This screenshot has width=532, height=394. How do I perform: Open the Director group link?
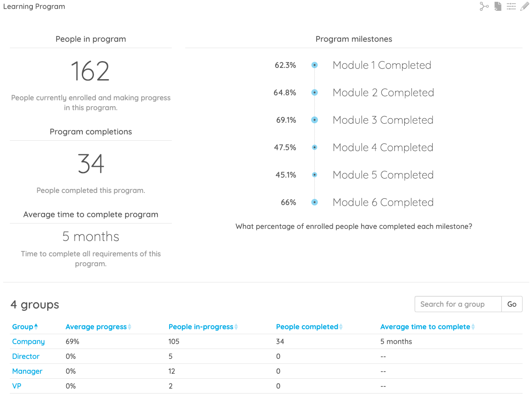(x=26, y=357)
